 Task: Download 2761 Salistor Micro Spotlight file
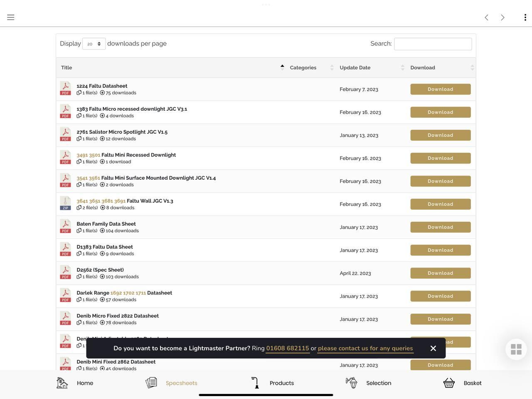pos(441,135)
